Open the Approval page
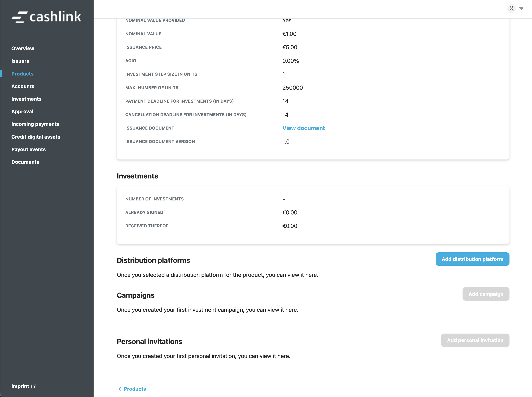 22,111
